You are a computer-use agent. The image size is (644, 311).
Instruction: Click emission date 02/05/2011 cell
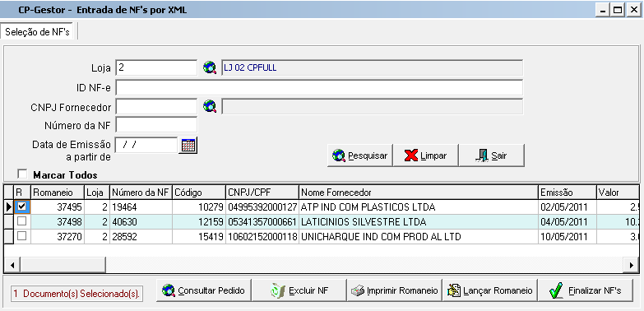[x=568, y=207]
